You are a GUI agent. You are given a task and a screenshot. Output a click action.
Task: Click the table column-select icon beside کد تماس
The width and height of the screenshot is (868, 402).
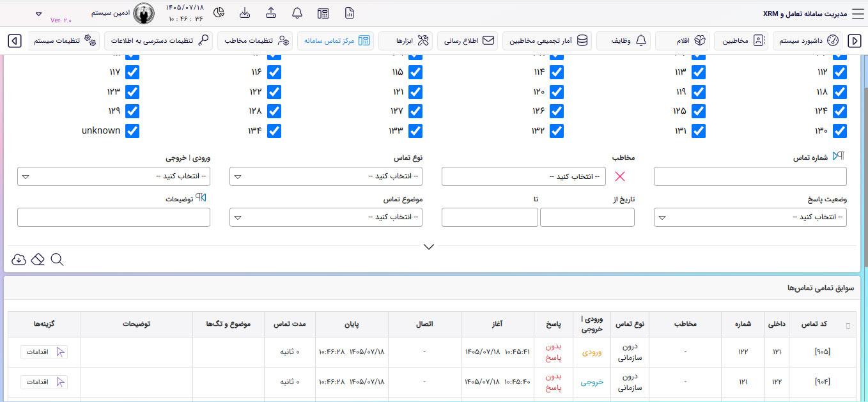[x=848, y=326]
